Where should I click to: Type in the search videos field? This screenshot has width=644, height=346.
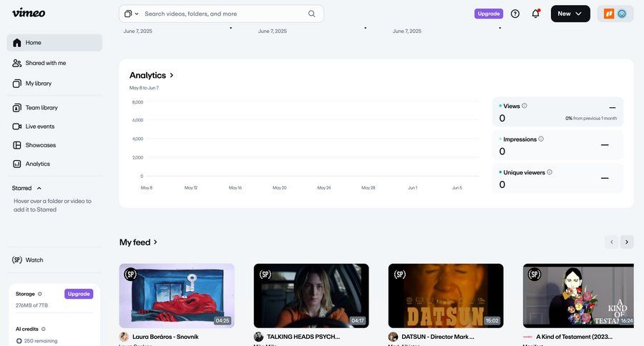[223, 14]
